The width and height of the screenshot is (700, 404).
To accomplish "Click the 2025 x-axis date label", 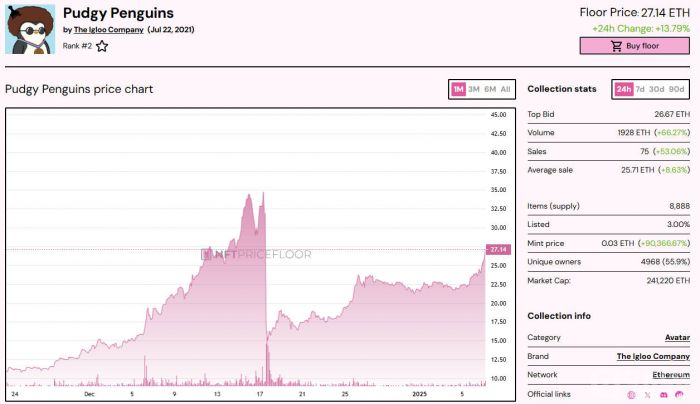I will coord(419,394).
